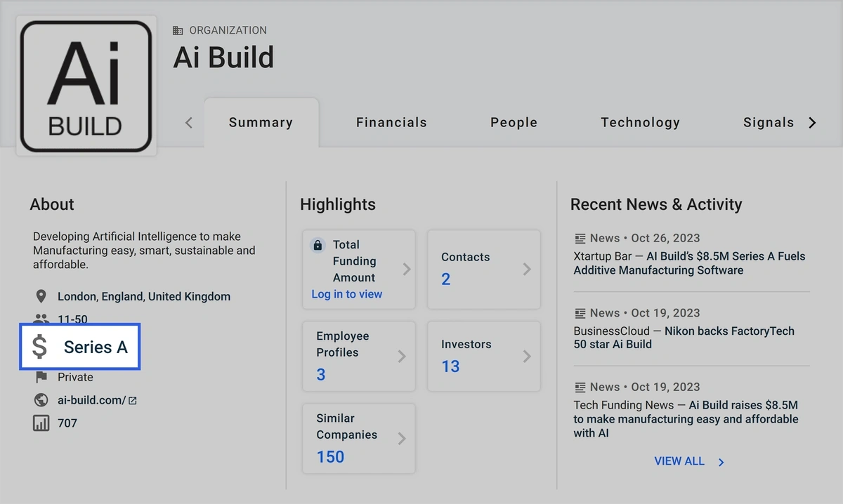Select the Series A funding stage link
Image resolution: width=843 pixels, height=504 pixels.
click(96, 347)
